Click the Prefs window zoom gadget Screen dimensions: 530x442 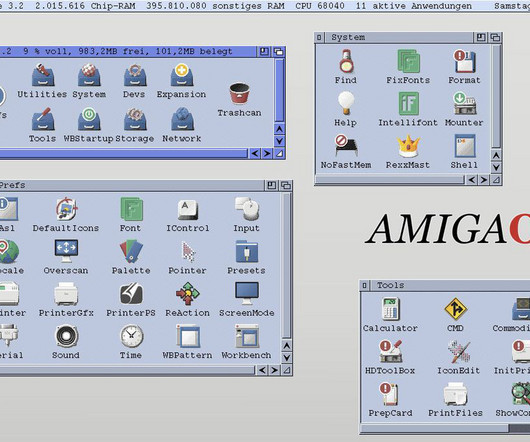pos(271,185)
